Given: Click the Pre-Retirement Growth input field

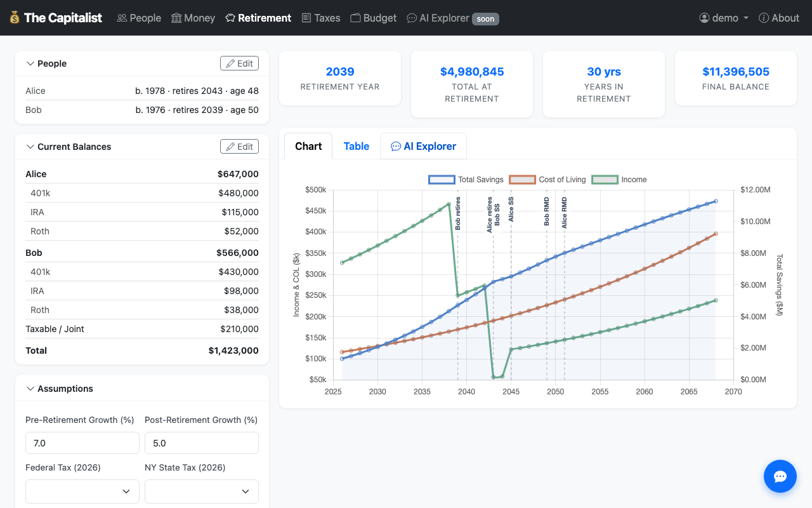Looking at the screenshot, I should pos(82,443).
